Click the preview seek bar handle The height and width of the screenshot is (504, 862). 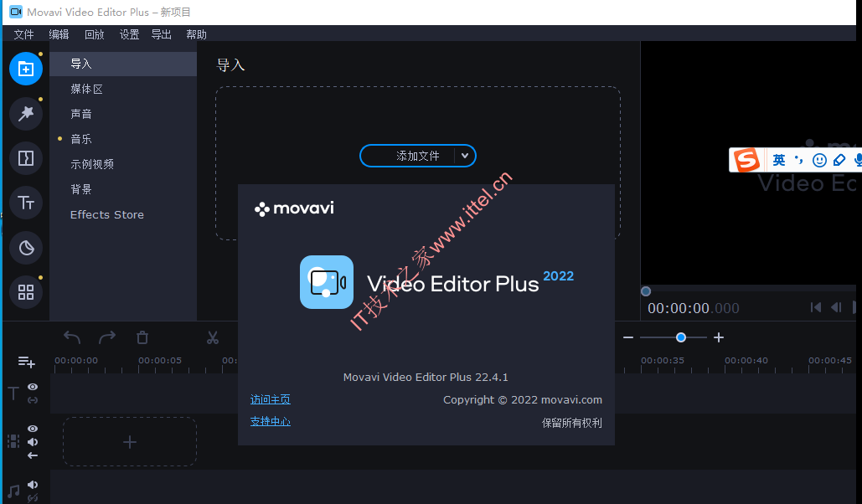(x=646, y=291)
